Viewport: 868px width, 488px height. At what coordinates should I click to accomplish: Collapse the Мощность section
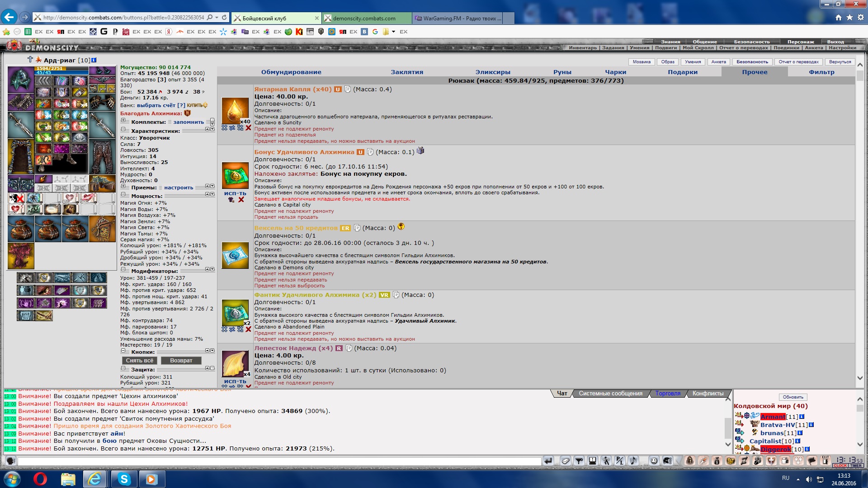click(x=123, y=195)
